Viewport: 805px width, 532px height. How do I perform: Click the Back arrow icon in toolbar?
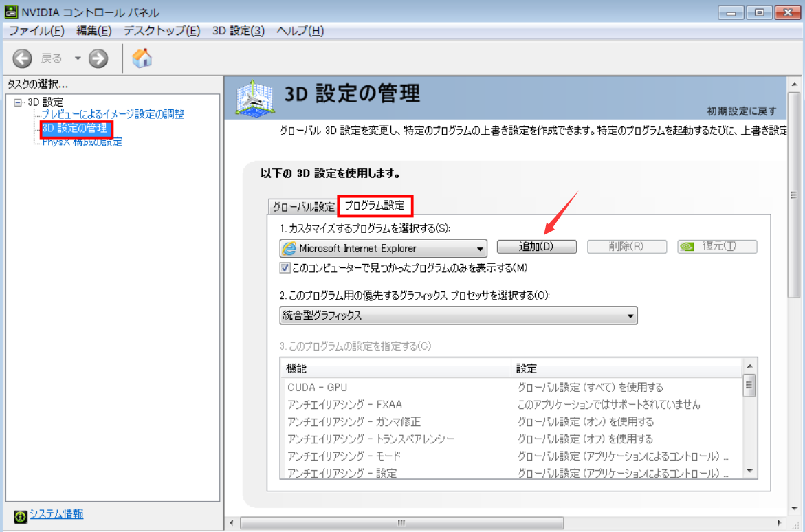[x=23, y=59]
